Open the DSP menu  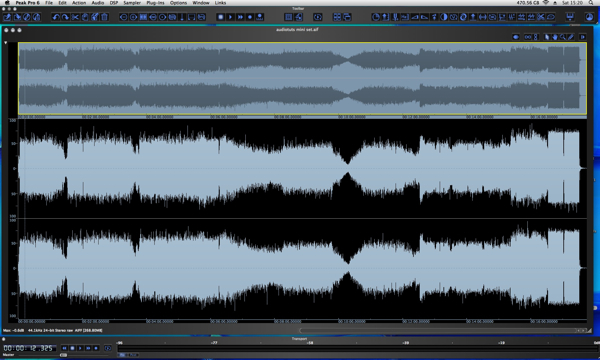[x=114, y=3]
